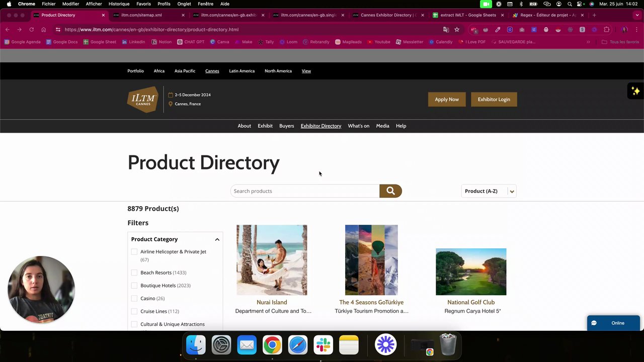This screenshot has width=644, height=362.
Task: Click the Exhibitor Login button
Action: pos(494,100)
